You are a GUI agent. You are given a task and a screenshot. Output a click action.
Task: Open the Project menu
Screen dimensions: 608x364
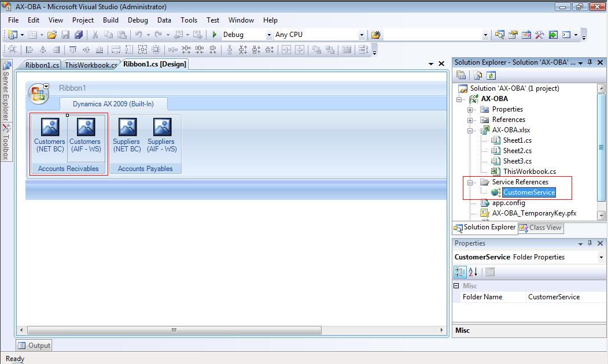[83, 20]
